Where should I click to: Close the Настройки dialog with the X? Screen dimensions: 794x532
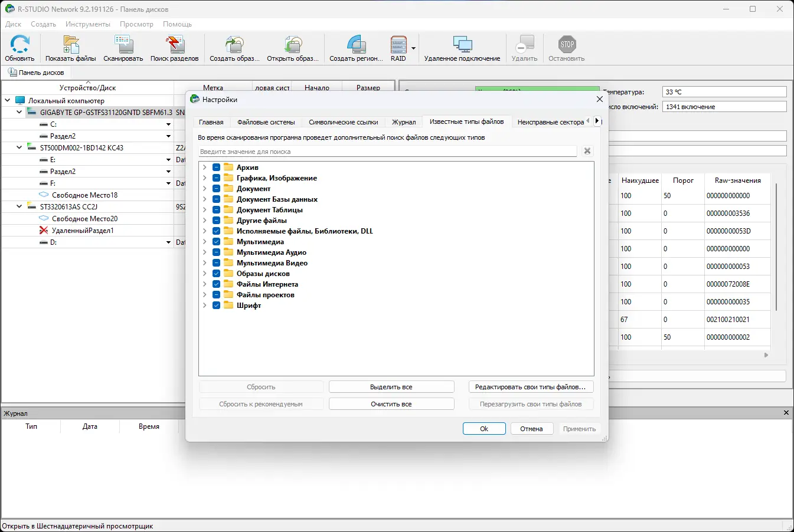click(599, 99)
